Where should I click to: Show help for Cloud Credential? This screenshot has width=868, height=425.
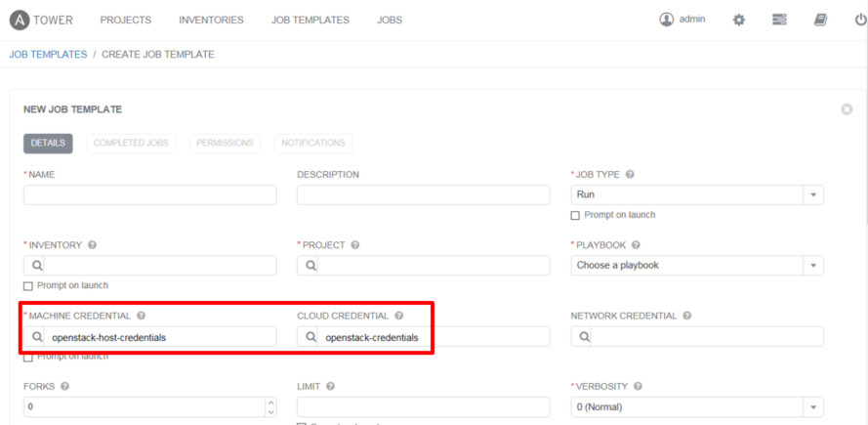pos(398,316)
